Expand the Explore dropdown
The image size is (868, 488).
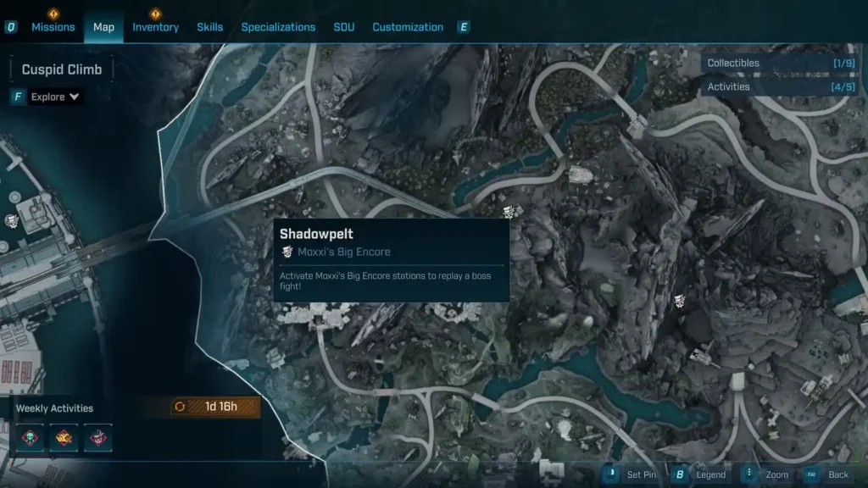47,97
